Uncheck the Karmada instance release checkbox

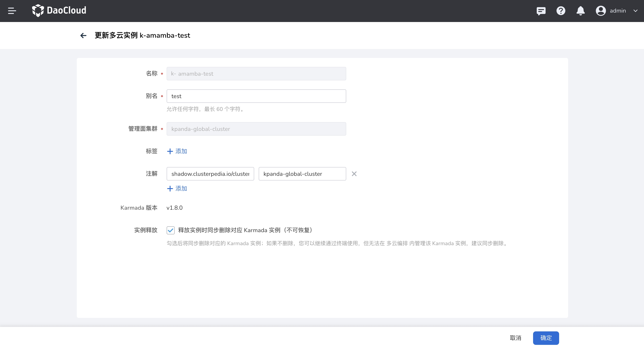tap(170, 230)
